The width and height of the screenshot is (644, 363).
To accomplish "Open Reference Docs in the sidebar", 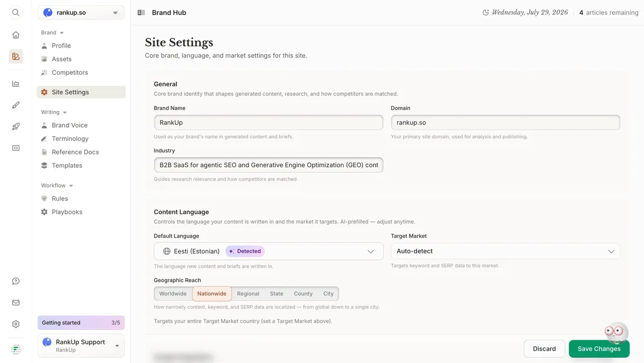I will (x=81, y=152).
